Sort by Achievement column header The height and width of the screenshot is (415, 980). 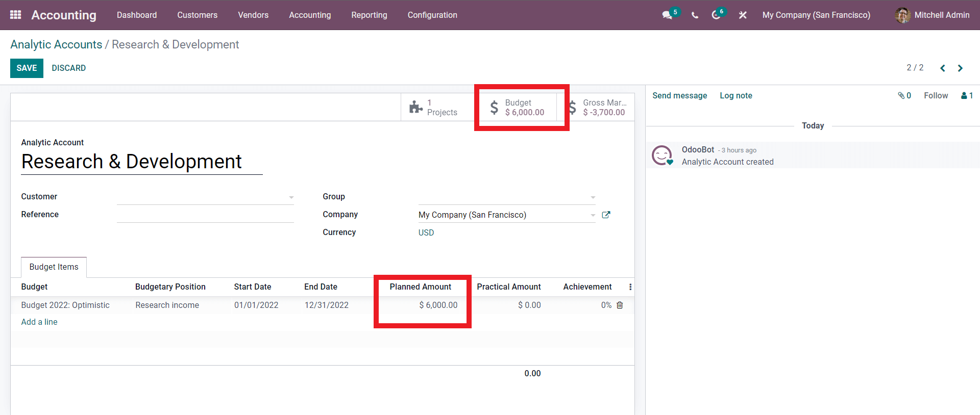[587, 287]
